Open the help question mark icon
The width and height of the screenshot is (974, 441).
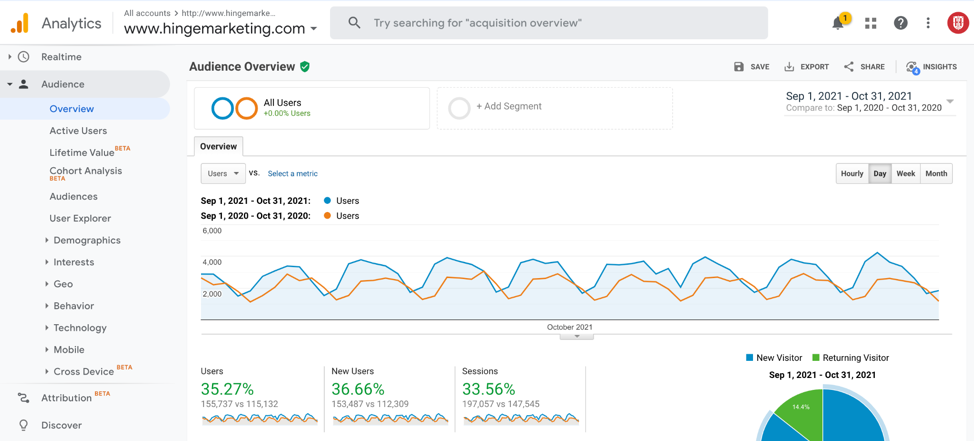[901, 23]
